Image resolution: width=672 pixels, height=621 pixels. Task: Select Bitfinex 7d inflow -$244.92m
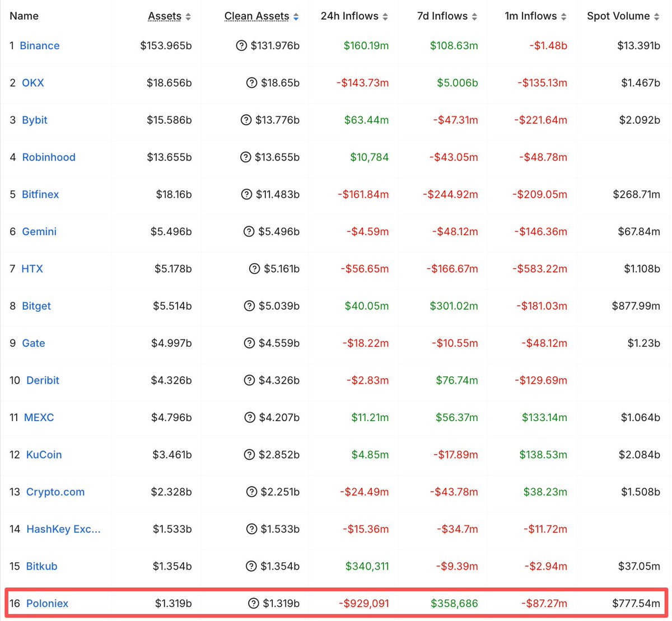[451, 194]
